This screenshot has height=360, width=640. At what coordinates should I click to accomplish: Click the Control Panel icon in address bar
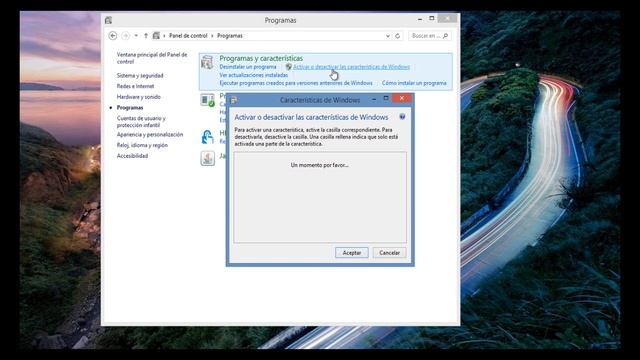point(156,36)
